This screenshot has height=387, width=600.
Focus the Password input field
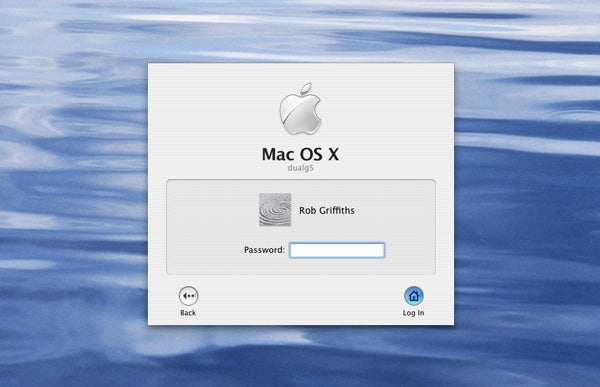[x=337, y=250]
